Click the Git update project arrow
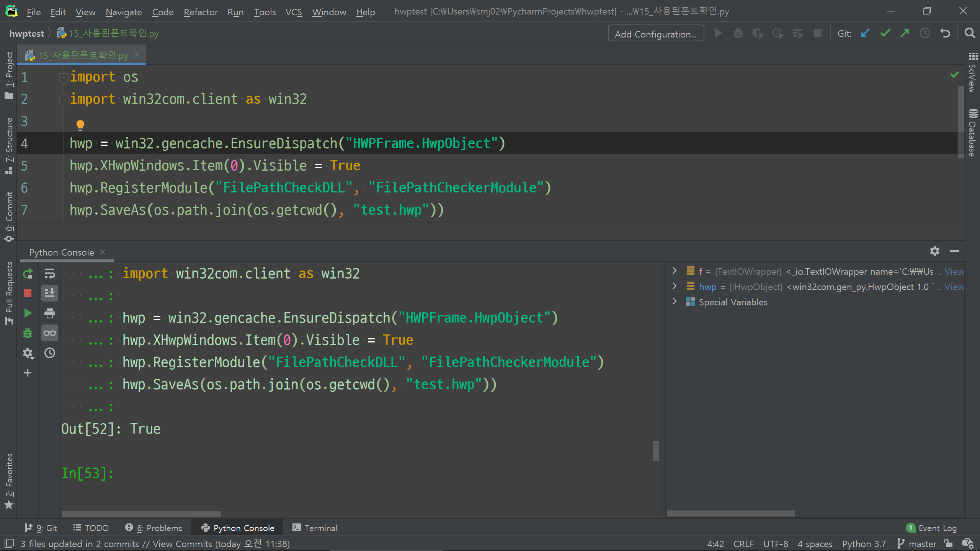 [865, 34]
